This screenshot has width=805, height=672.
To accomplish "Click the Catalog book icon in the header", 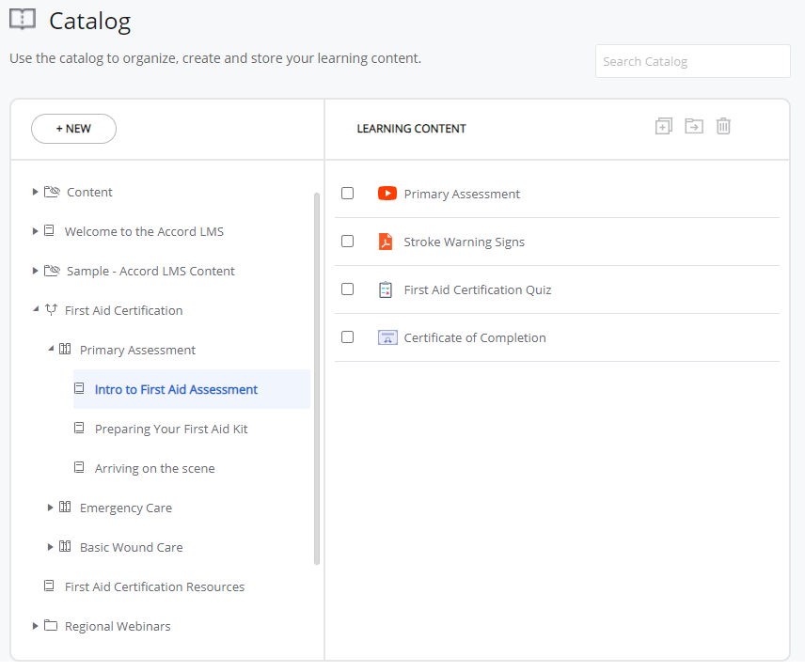I will pyautogui.click(x=23, y=18).
